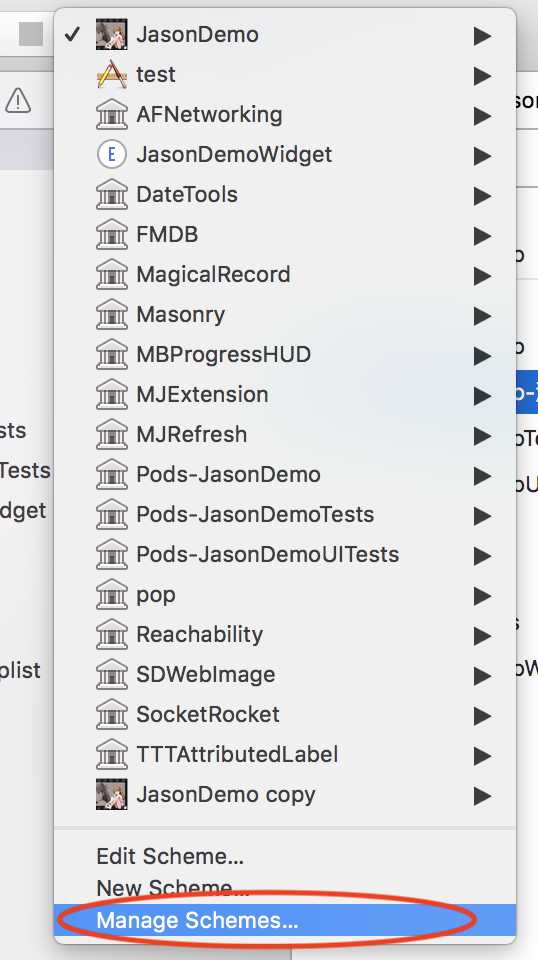This screenshot has height=960, width=538.
Task: Click the SDWebImage framework icon
Action: [111, 674]
